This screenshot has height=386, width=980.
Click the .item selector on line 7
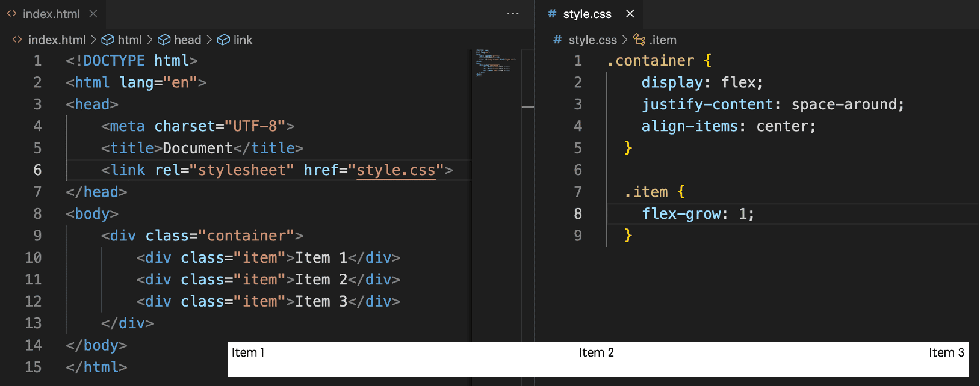[646, 192]
